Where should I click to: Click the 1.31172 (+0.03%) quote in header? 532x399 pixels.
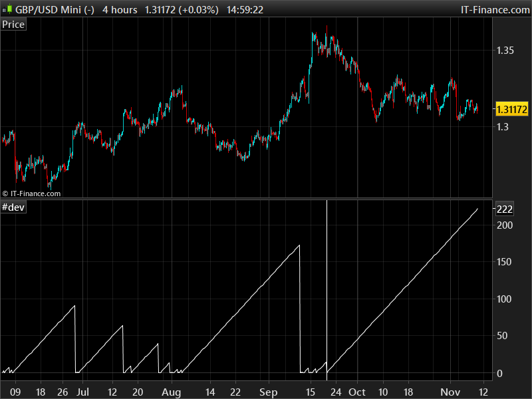click(x=182, y=9)
